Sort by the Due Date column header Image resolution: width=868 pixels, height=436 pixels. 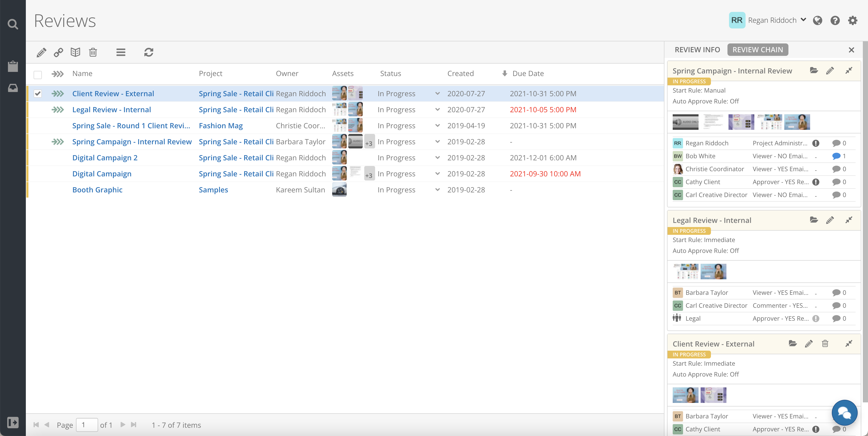(528, 73)
